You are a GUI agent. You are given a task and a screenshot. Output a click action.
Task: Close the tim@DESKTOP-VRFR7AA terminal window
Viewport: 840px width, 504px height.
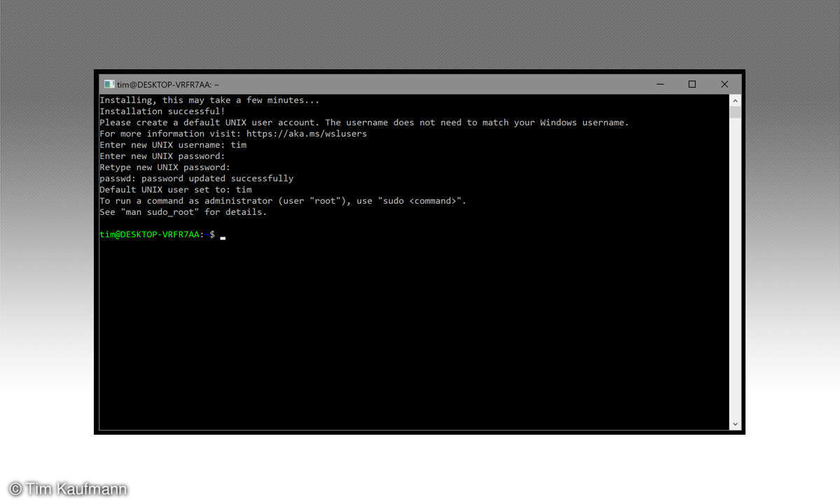point(724,84)
